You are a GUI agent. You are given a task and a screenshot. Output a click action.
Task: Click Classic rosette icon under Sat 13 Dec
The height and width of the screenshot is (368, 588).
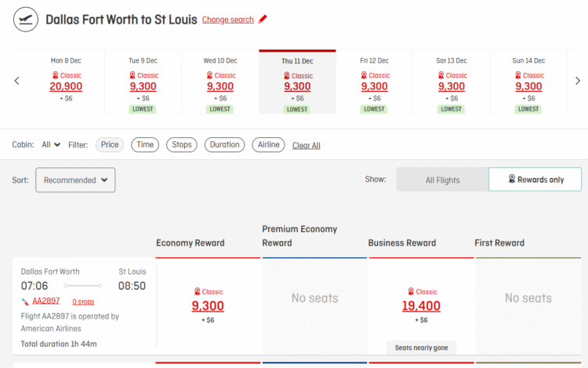441,75
